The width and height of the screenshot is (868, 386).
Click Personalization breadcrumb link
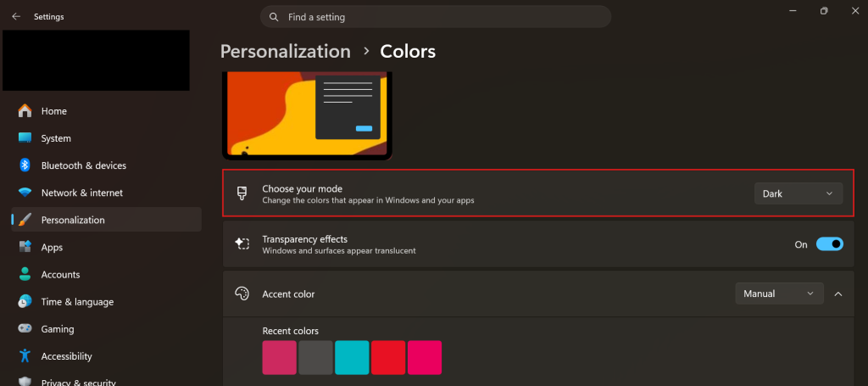285,52
